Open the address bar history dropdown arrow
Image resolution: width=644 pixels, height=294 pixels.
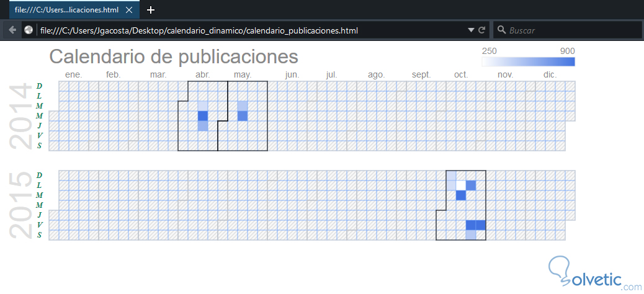point(471,30)
